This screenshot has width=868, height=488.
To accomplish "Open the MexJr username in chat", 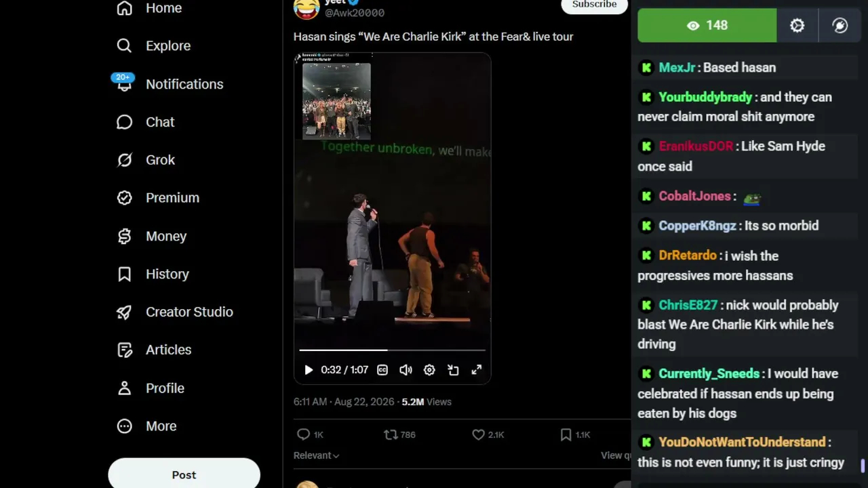I will [677, 68].
